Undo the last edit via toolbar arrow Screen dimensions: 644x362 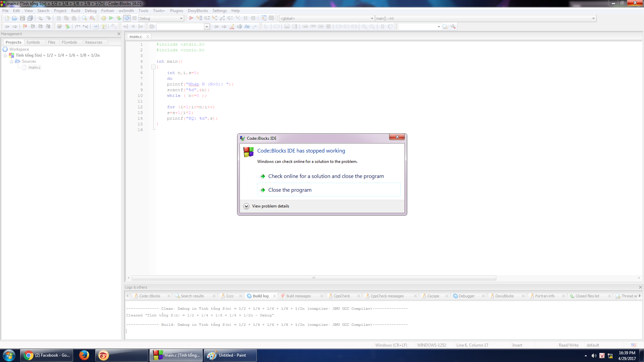[40, 18]
